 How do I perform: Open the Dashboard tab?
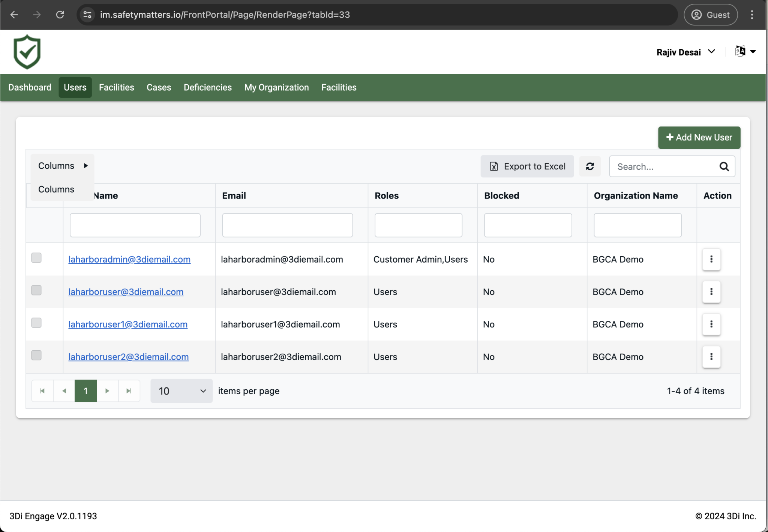tap(30, 87)
